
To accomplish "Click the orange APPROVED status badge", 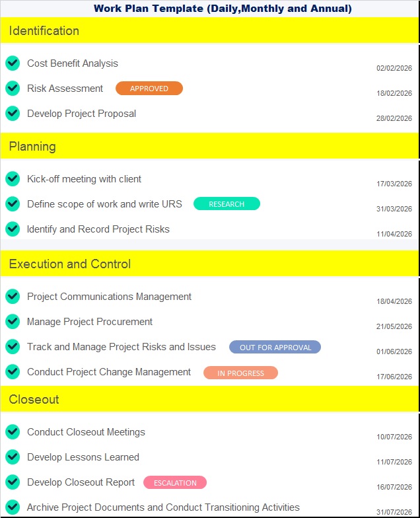I will tap(149, 89).
